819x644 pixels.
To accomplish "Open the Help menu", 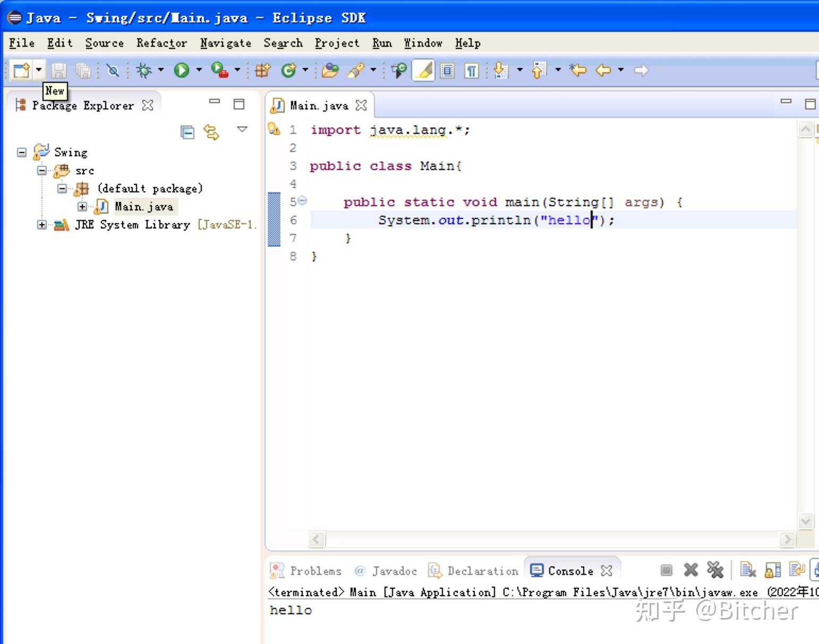I will (468, 43).
